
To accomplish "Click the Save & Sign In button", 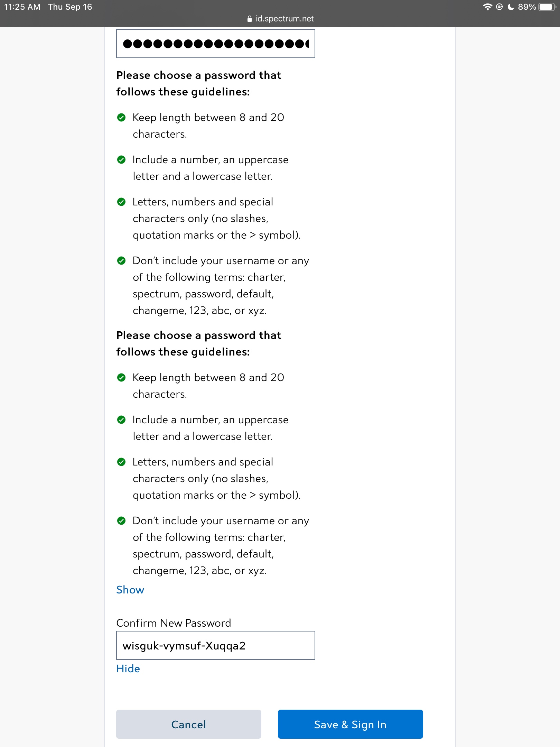I will [350, 724].
